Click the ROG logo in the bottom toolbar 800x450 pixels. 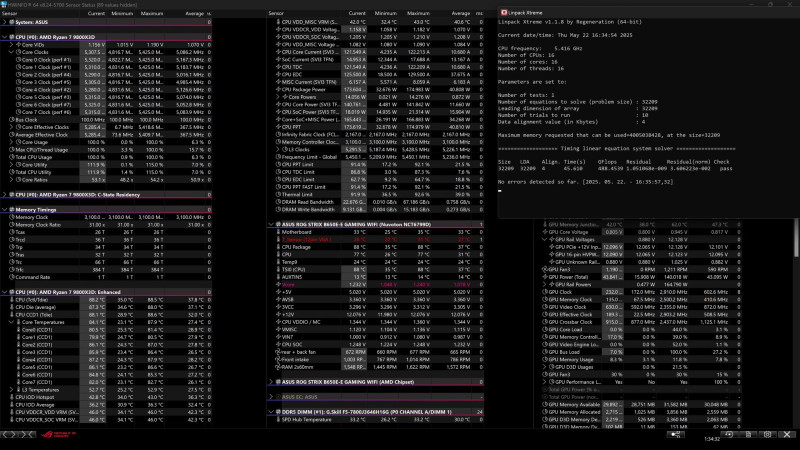58,435
